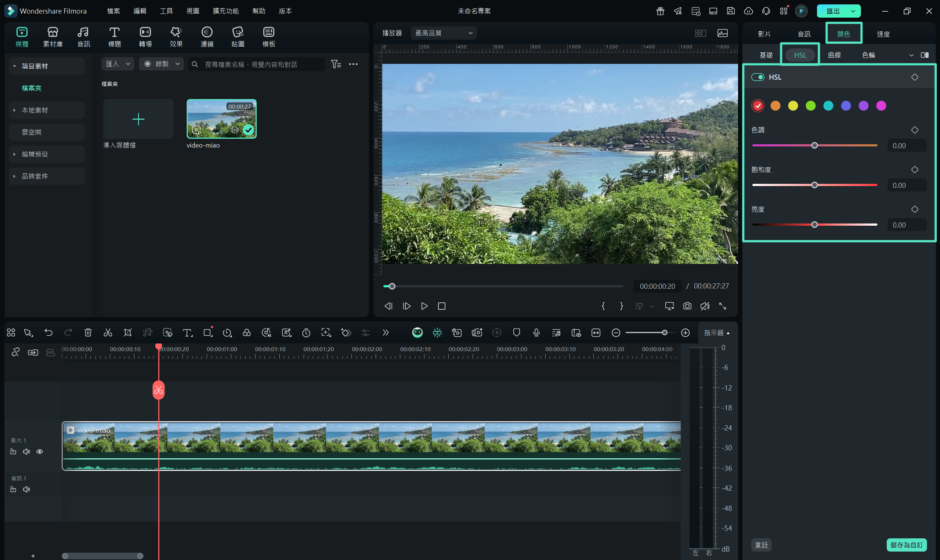Click the voiceover microphone icon in timeline toolbar
Screen dimensions: 940x560
coord(536,332)
